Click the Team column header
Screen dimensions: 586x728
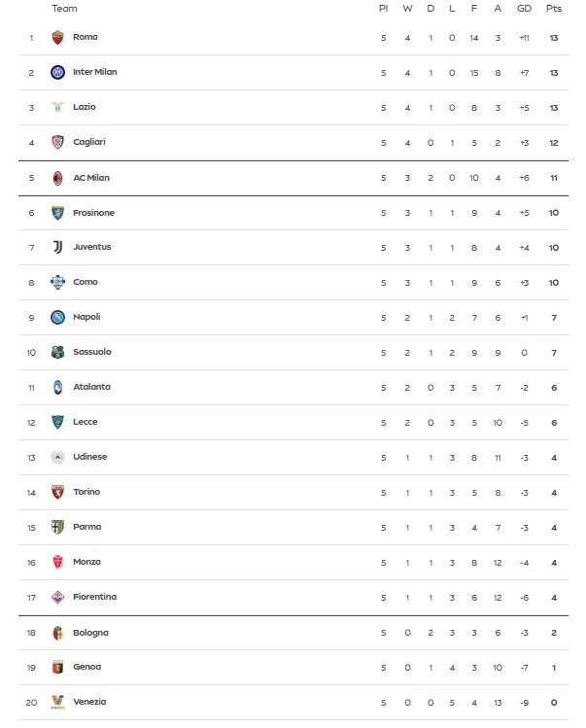tap(64, 9)
